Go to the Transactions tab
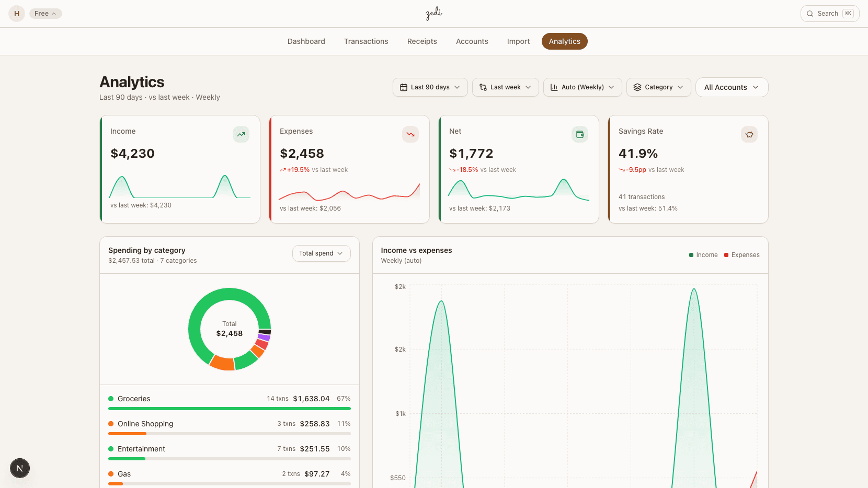The width and height of the screenshot is (868, 488). click(366, 41)
